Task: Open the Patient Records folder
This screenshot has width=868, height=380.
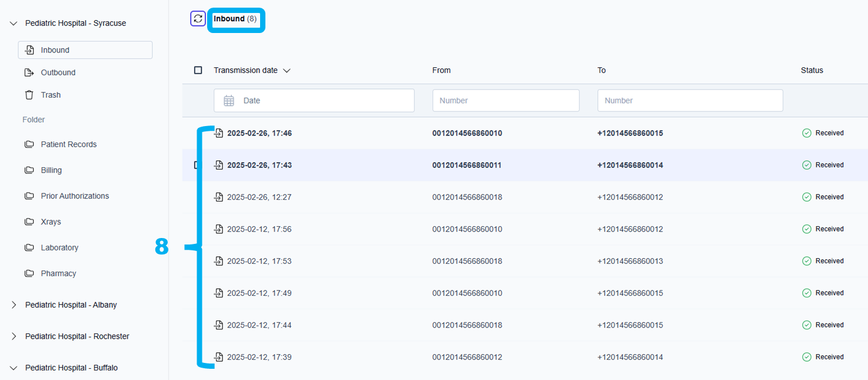Action: coord(68,144)
